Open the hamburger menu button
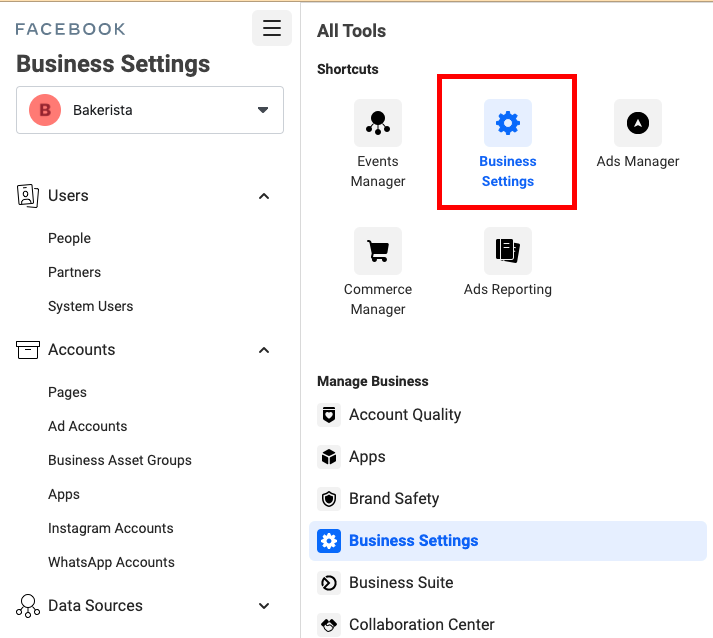Screen dimensions: 713x638 pyautogui.click(x=272, y=28)
